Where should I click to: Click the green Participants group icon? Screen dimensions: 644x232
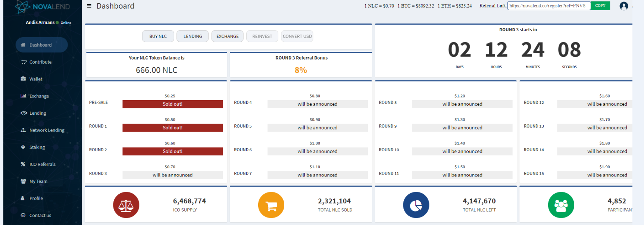click(x=561, y=205)
